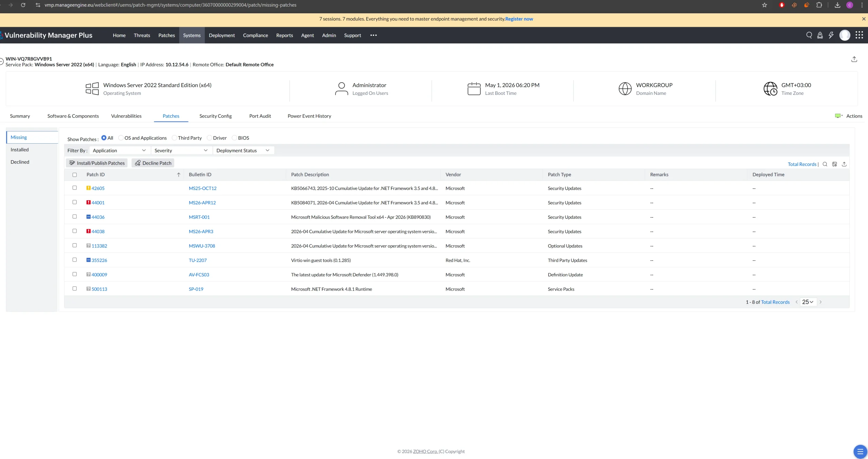Click the browser address bar URL
The height and width of the screenshot is (459, 868).
(x=171, y=5)
